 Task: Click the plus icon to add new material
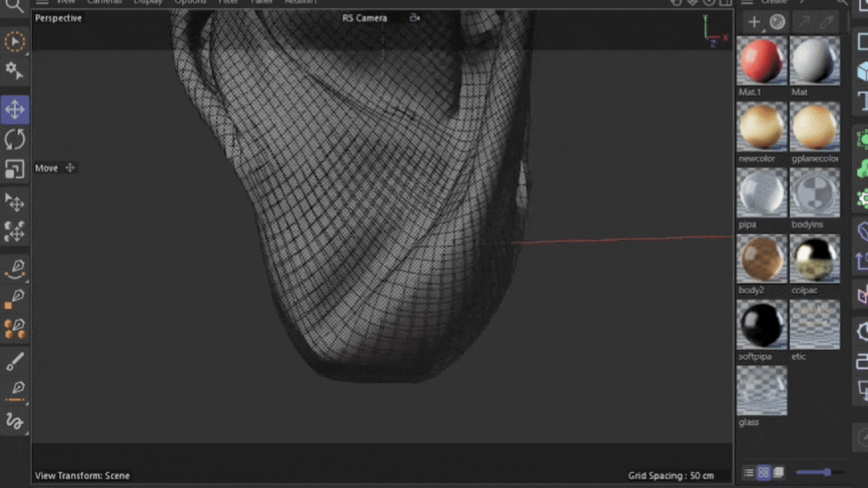[754, 21]
